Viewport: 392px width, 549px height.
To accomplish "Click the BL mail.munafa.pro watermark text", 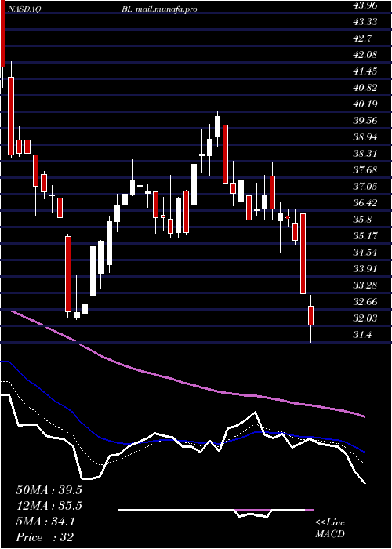I will point(160,9).
